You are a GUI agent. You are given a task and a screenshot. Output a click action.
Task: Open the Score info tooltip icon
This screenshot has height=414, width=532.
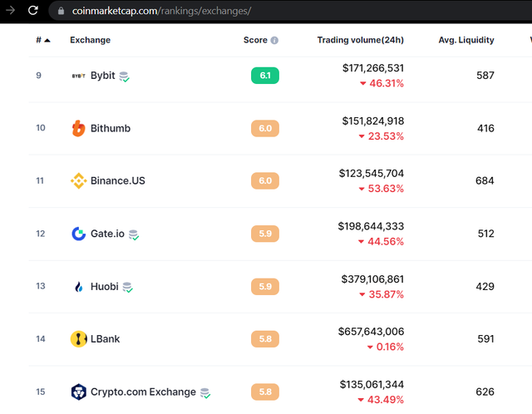tap(274, 41)
